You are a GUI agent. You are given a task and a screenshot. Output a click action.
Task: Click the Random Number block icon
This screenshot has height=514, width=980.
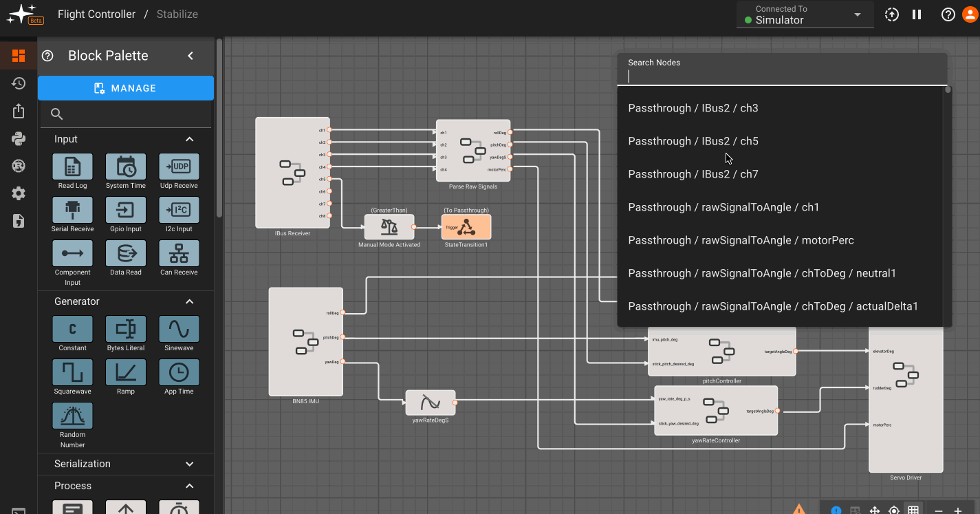point(72,416)
